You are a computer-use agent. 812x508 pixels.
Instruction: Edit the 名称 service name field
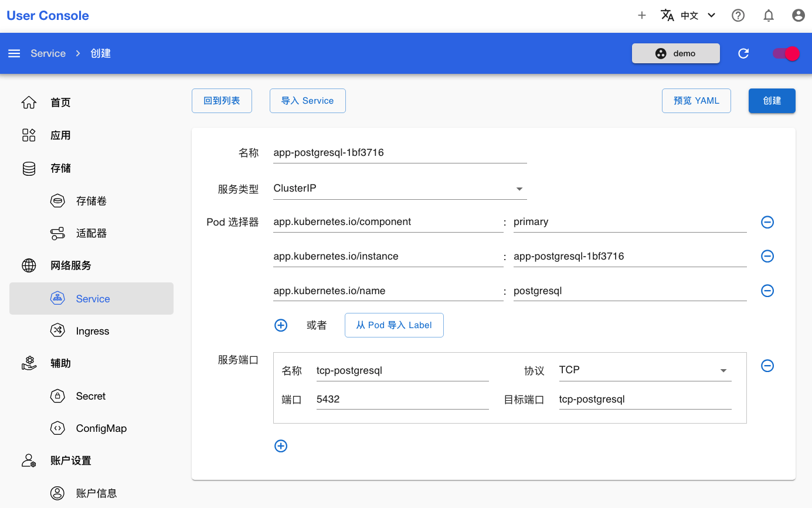click(400, 153)
